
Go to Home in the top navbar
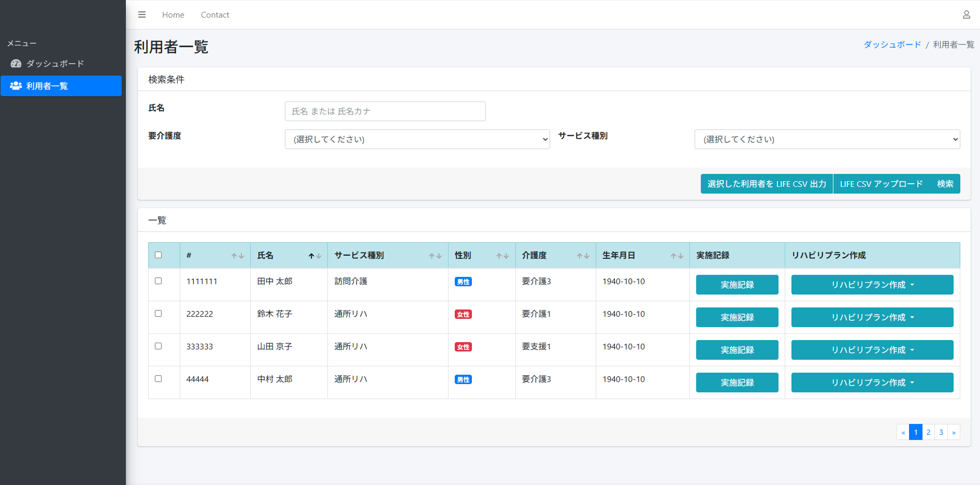tap(173, 15)
